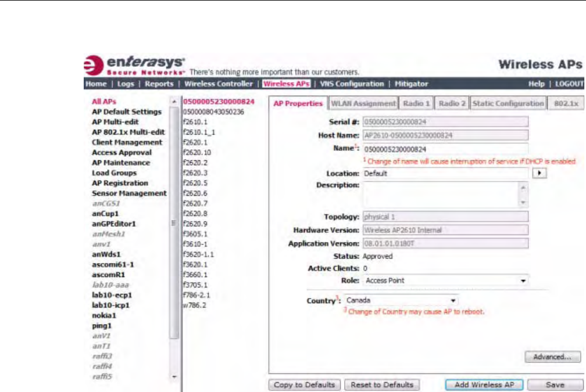Click Description box scroll up arrow

coord(523,188)
